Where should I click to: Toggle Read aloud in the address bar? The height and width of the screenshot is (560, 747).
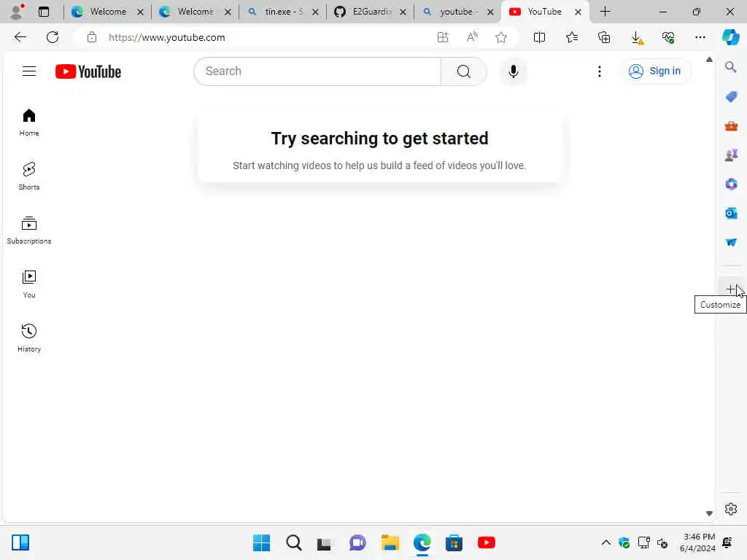(x=472, y=38)
